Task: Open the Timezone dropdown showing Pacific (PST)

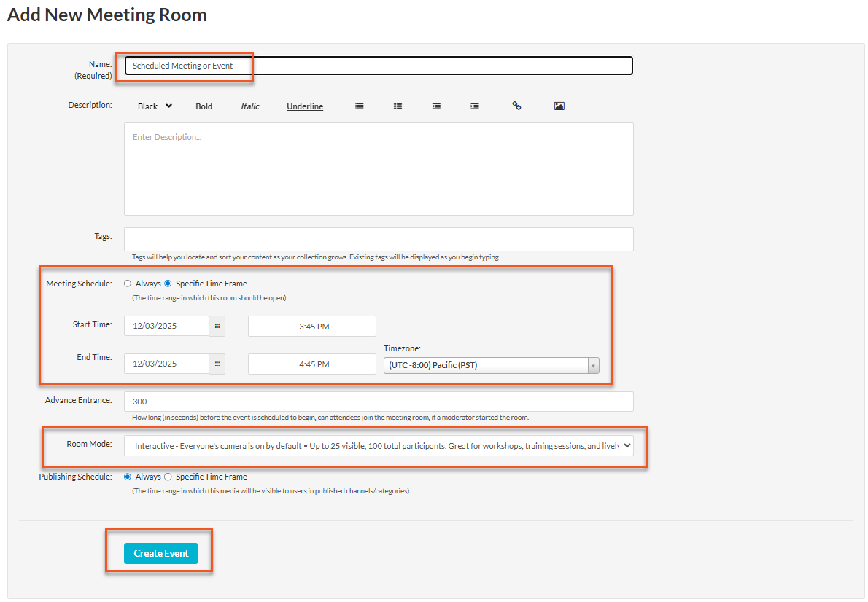Action: tap(491, 365)
